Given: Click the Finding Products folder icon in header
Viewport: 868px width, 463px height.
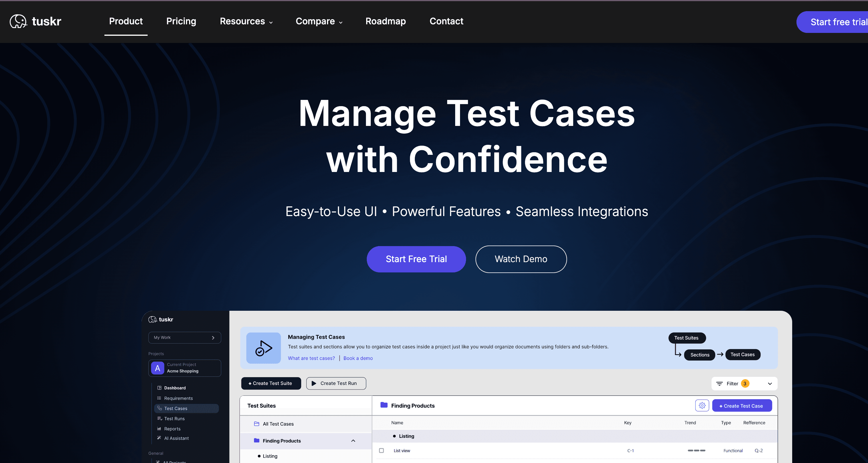Looking at the screenshot, I should [384, 405].
